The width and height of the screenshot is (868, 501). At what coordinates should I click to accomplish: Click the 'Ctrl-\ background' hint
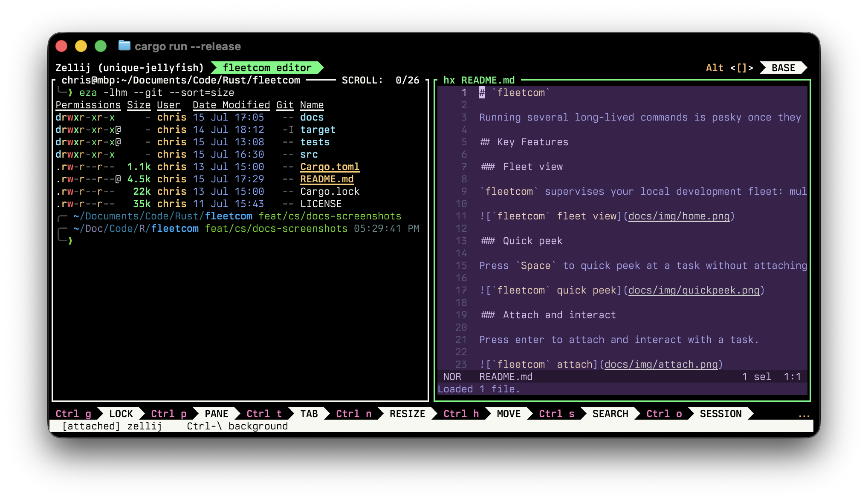tap(237, 426)
